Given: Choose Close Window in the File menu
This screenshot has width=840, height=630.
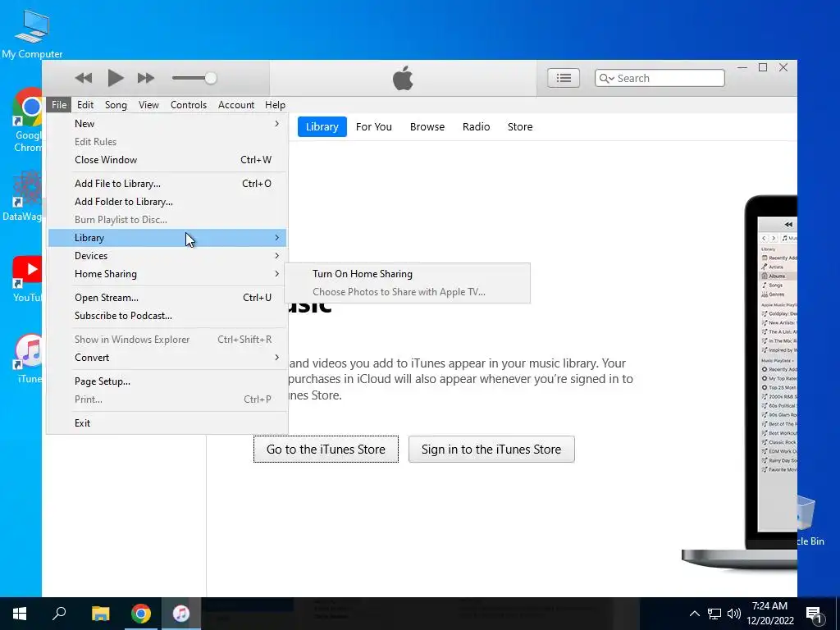Looking at the screenshot, I should point(167,160).
